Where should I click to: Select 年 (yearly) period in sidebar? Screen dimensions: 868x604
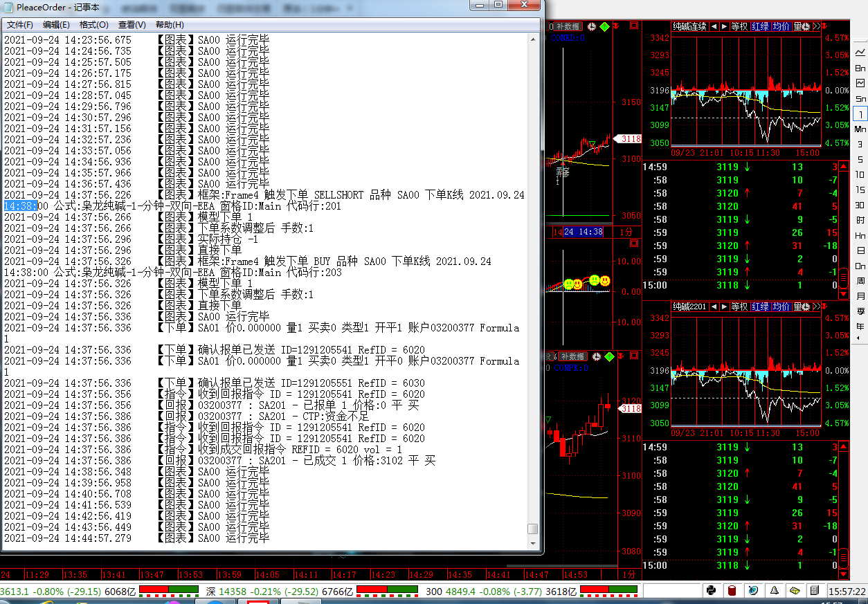coord(860,326)
